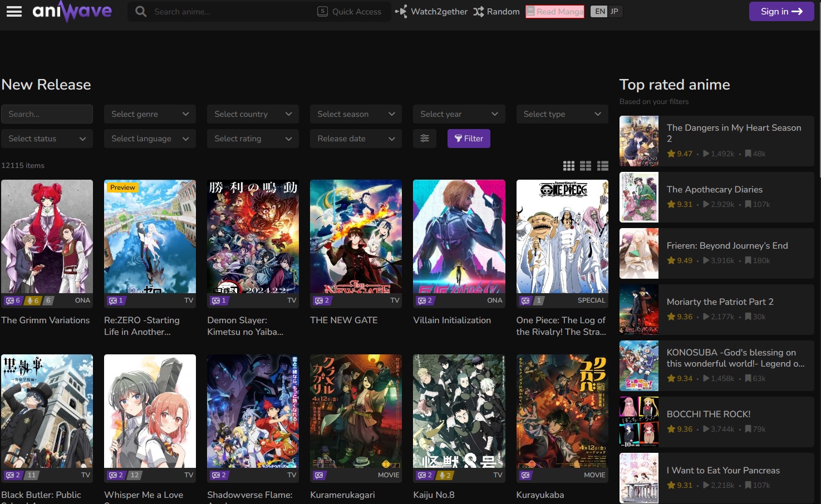The image size is (821, 504).
Task: Click the Watch2gether icon
Action: point(401,11)
